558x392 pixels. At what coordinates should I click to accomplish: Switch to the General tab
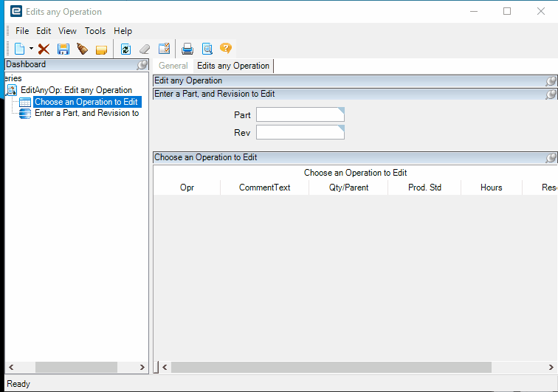(x=173, y=66)
